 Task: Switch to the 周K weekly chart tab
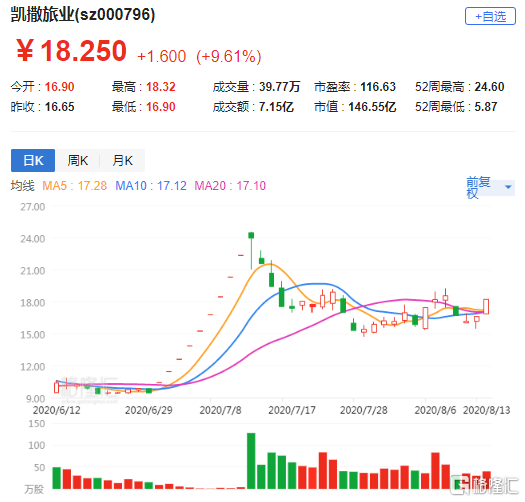(x=77, y=160)
